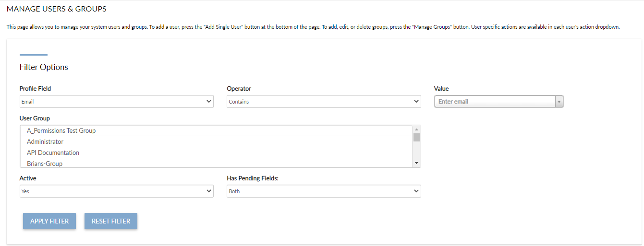
Task: Open the Operator dropdown set to Contains
Action: click(323, 102)
